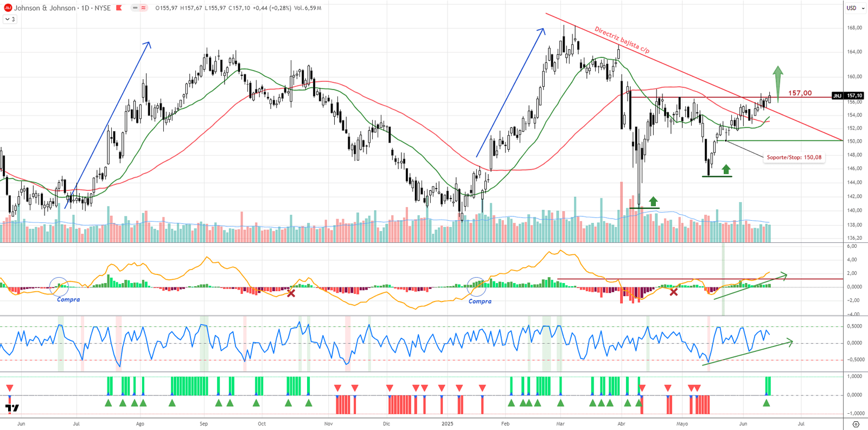The height and width of the screenshot is (430, 868).
Task: Open chart settings gear icon
Action: coord(856,424)
